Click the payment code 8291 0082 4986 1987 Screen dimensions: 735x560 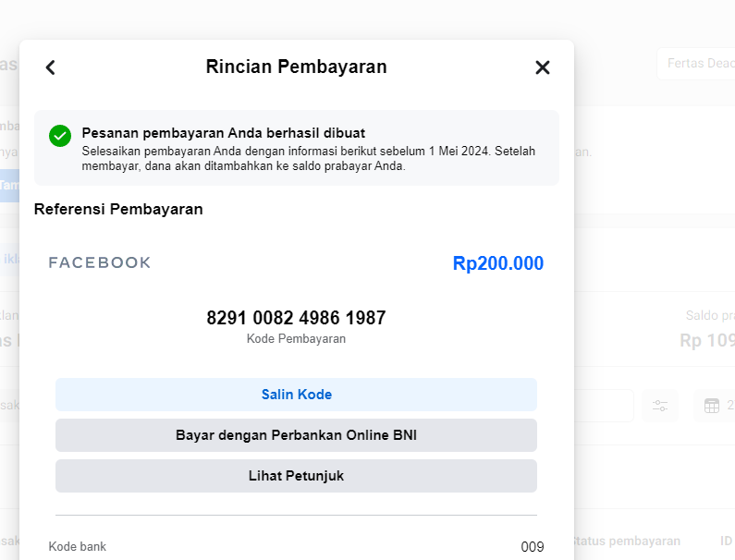tap(296, 319)
